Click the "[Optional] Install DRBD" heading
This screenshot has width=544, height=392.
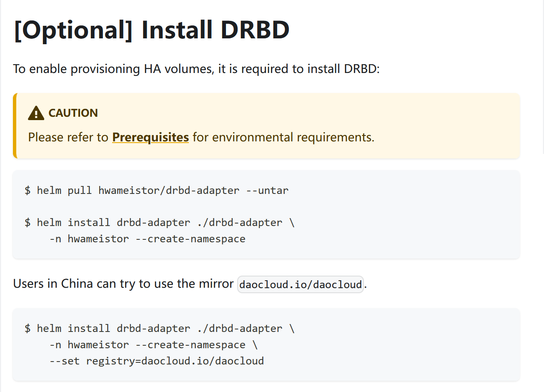tap(152, 30)
